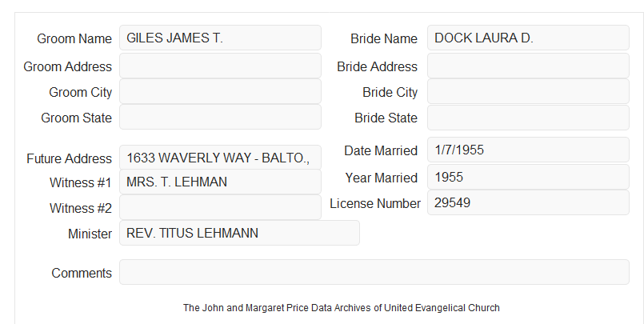
Task: Select the Future Address field
Action: click(220, 158)
